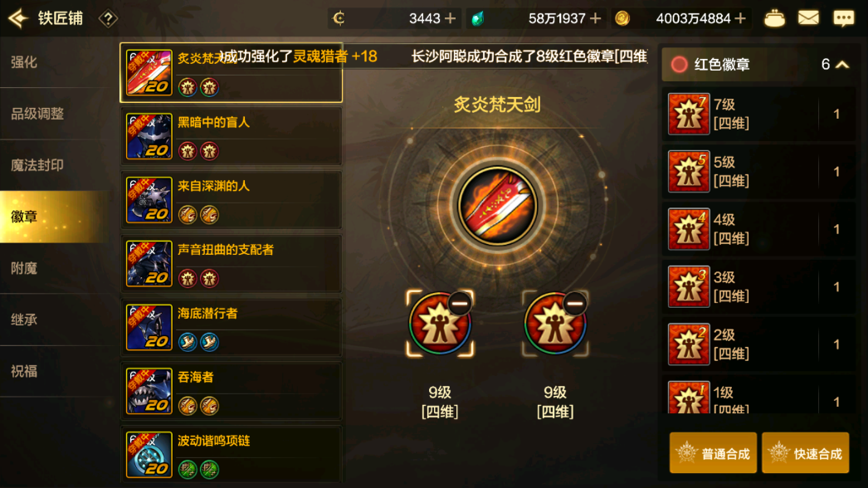This screenshot has height=488, width=868.
Task: Click the back arrow beside 铁匠铺
Action: (x=17, y=18)
